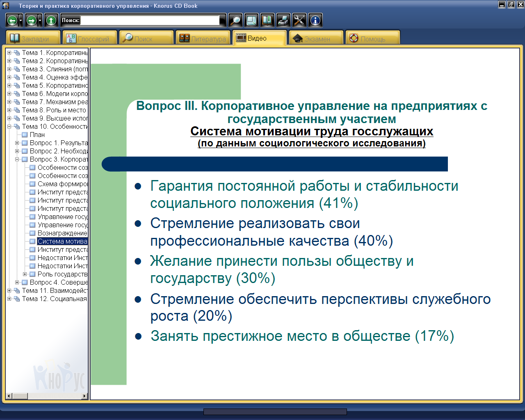
Task: Expand the Тема 5 tree node
Action: (x=9, y=85)
